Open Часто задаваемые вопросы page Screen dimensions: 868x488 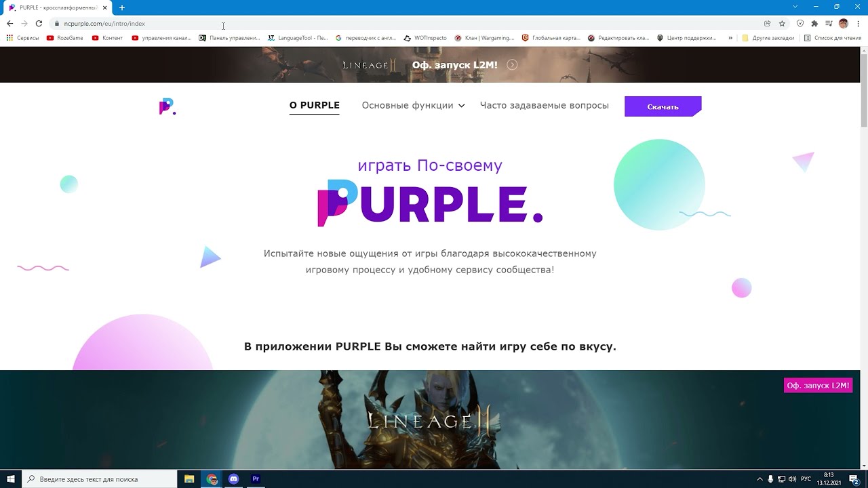545,106
